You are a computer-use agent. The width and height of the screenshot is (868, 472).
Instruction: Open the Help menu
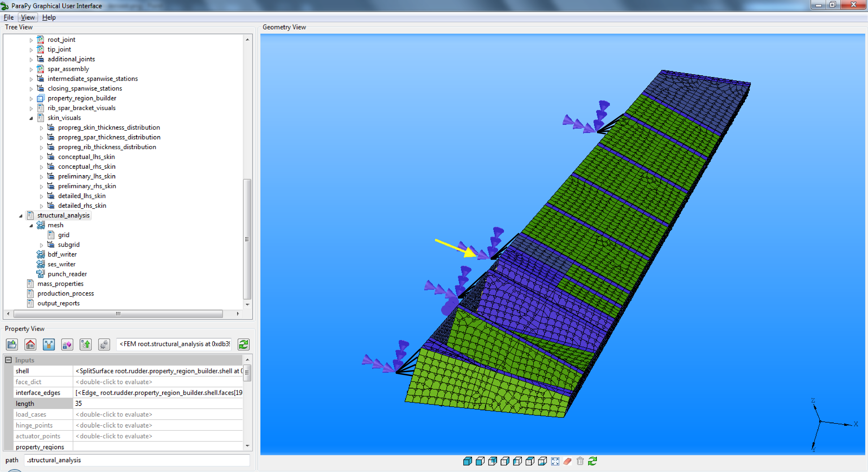49,17
